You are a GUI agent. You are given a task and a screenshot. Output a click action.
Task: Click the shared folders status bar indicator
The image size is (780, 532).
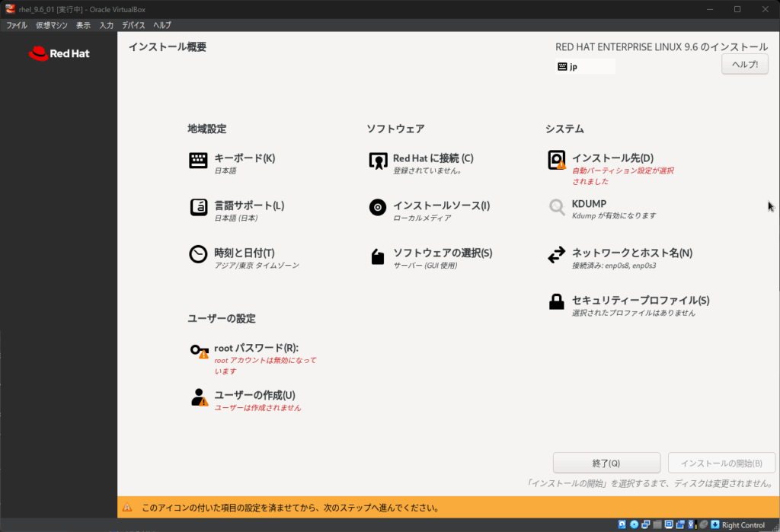tap(657, 524)
